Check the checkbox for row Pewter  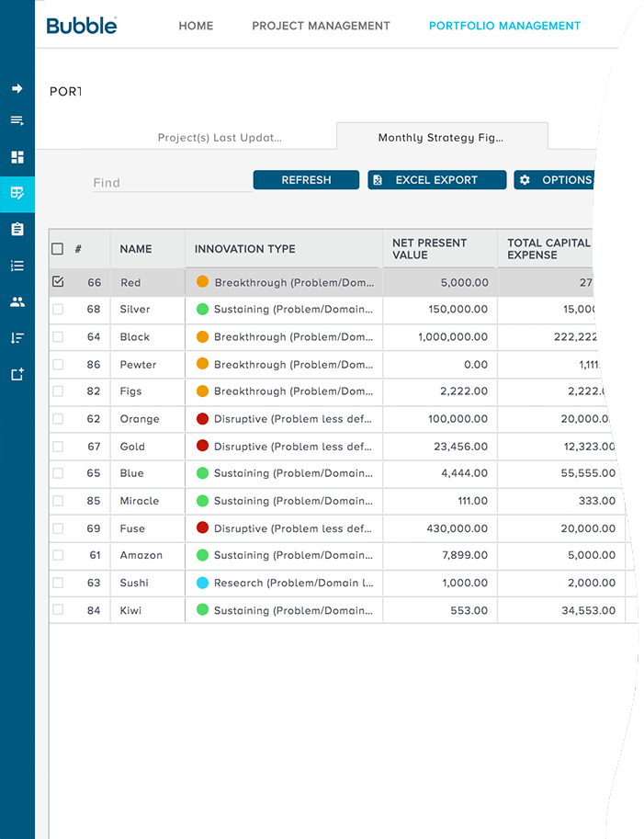[x=58, y=365]
